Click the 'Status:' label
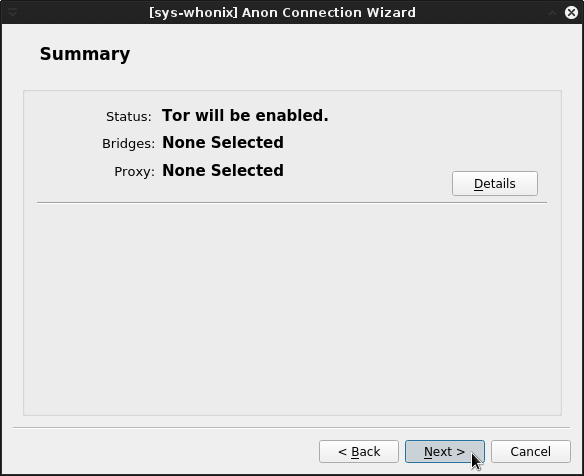This screenshot has height=476, width=584. click(x=129, y=117)
